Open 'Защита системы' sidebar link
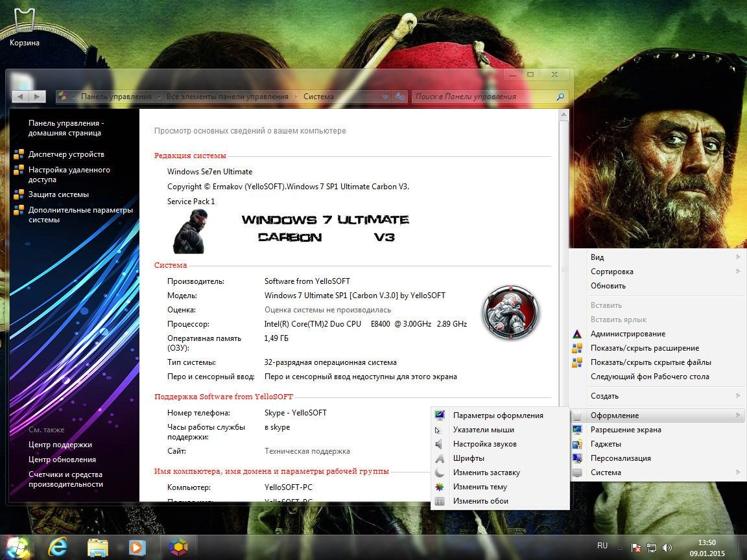 click(x=58, y=194)
